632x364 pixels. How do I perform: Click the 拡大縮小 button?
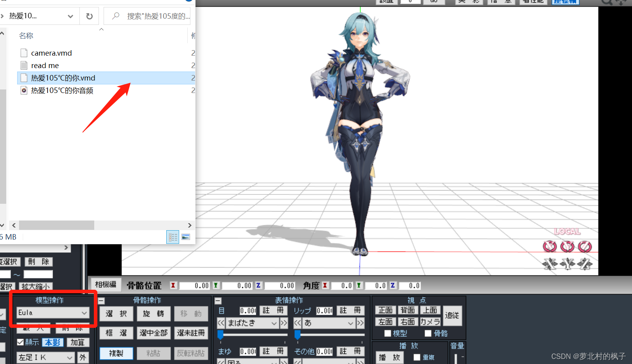35,287
